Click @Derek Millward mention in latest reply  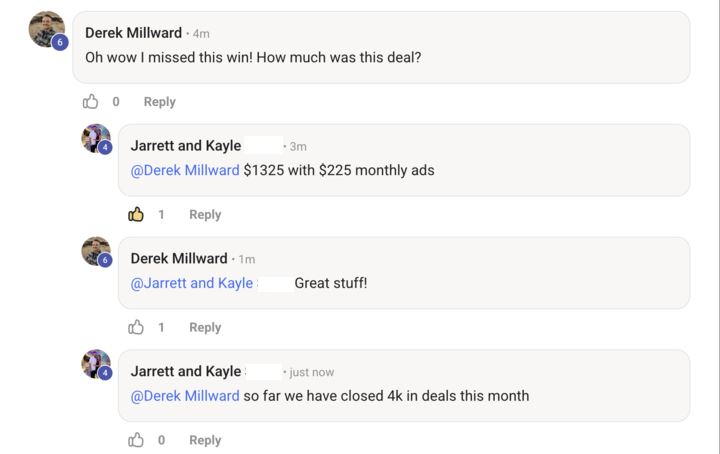click(x=185, y=396)
